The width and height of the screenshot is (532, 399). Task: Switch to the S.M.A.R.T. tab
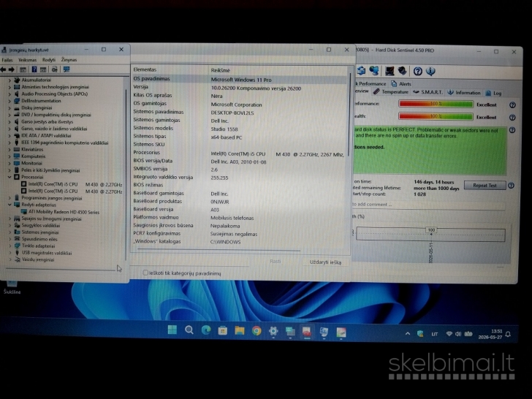click(x=427, y=92)
